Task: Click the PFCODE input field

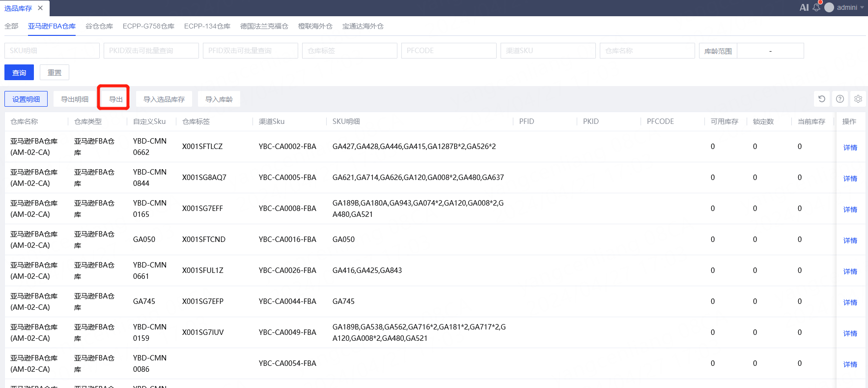Action: [449, 51]
